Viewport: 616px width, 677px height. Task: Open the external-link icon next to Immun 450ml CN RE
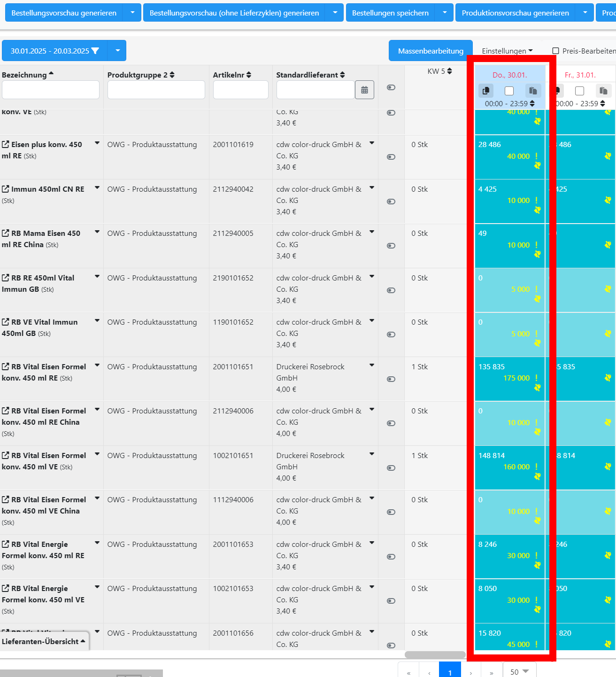point(6,188)
